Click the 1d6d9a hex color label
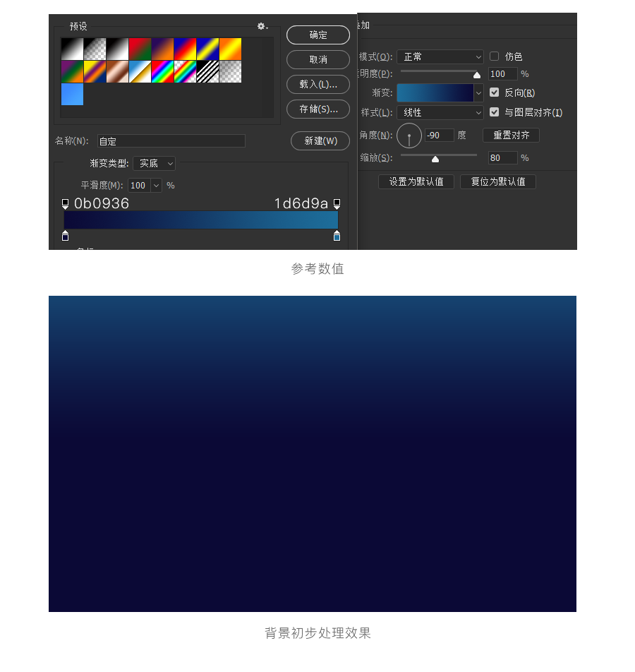635x672 pixels. [301, 203]
